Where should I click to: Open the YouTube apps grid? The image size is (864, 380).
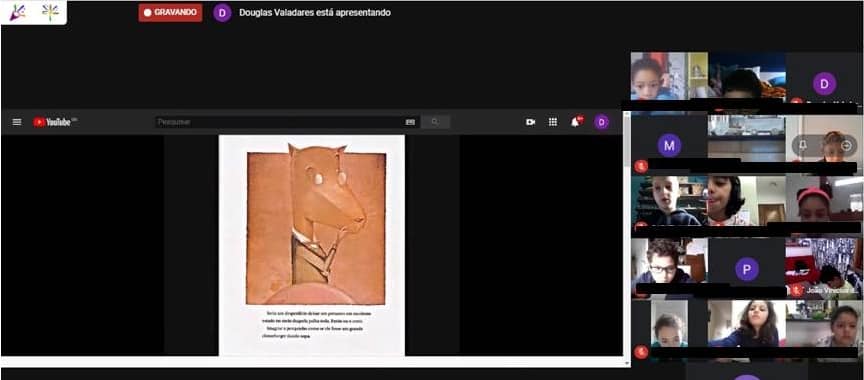[x=553, y=122]
